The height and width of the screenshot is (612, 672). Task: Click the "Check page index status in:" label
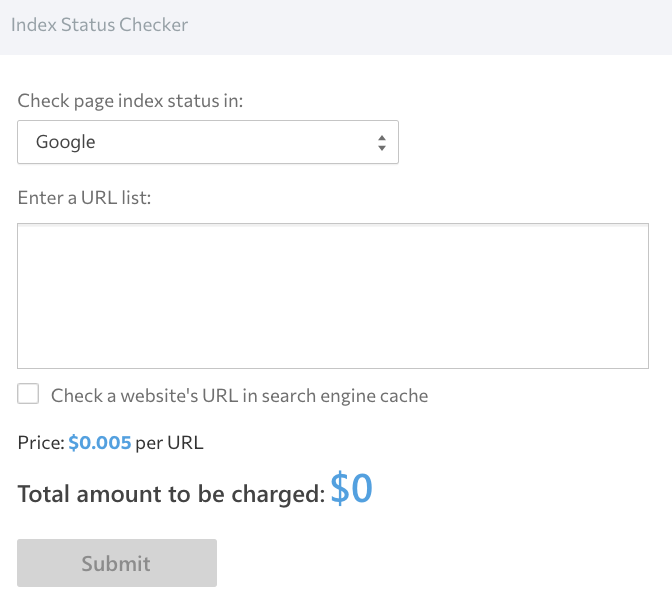[131, 101]
